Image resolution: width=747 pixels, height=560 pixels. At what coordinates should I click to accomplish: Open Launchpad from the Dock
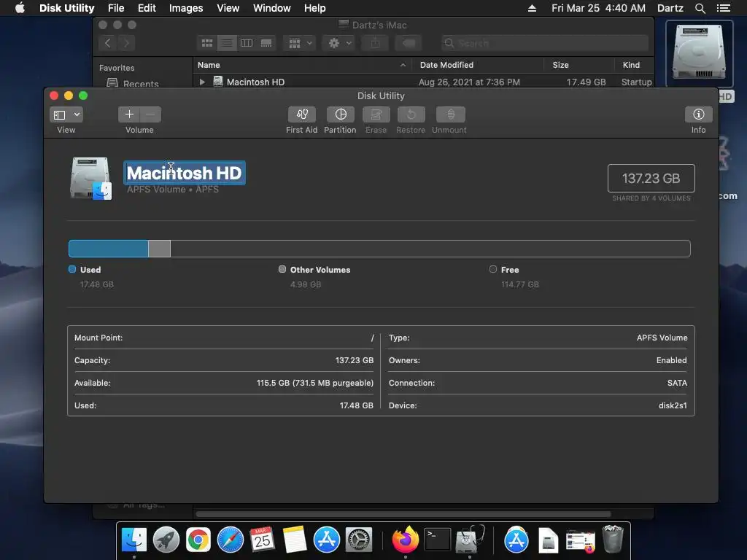166,540
